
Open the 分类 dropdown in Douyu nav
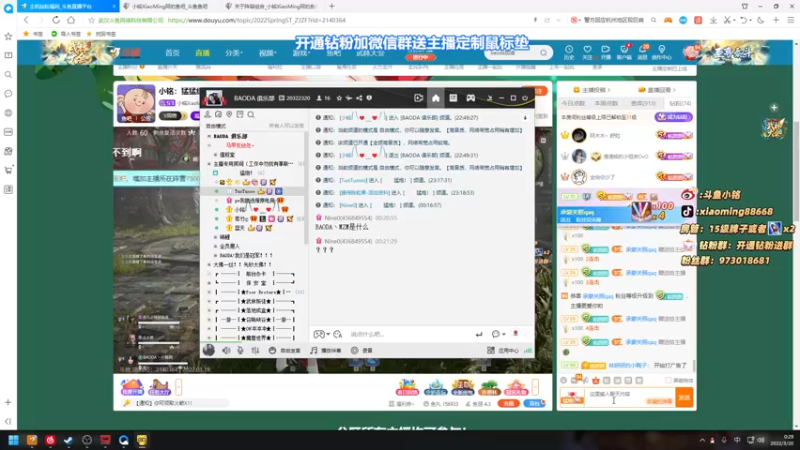tap(234, 53)
